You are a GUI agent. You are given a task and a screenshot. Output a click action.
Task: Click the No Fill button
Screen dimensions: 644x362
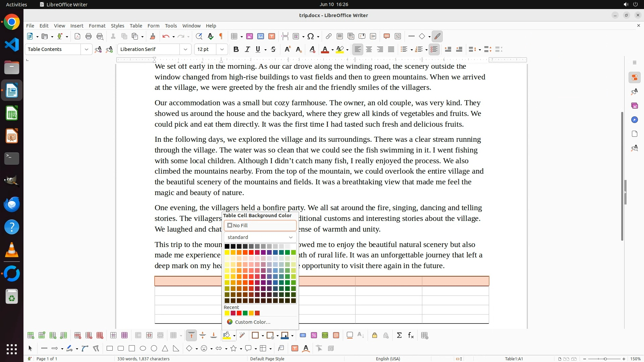point(260,226)
